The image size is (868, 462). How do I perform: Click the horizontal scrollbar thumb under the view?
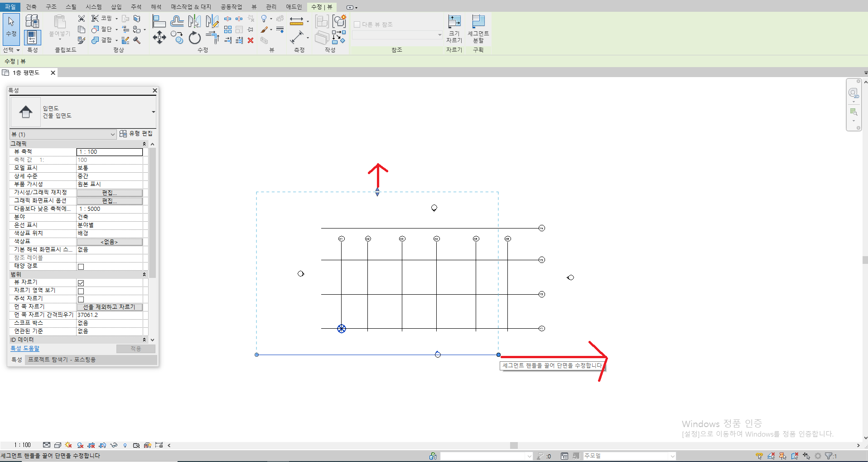pyautogui.click(x=514, y=446)
